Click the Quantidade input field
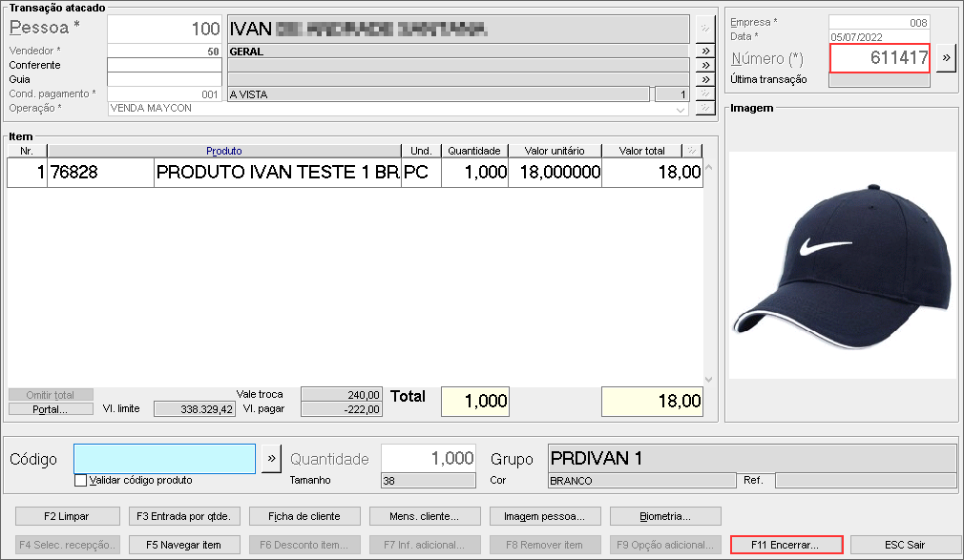This screenshot has width=964, height=560. [429, 458]
